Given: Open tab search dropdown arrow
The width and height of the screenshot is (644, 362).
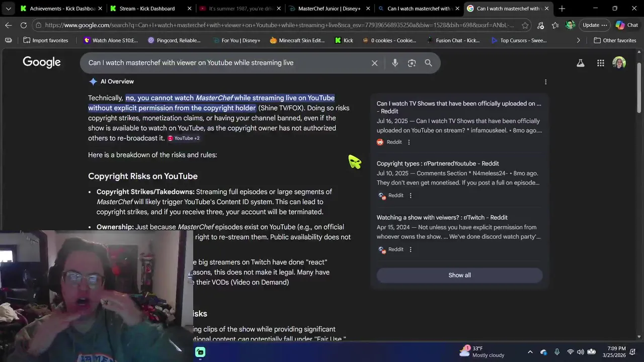Looking at the screenshot, I should pos(8,9).
